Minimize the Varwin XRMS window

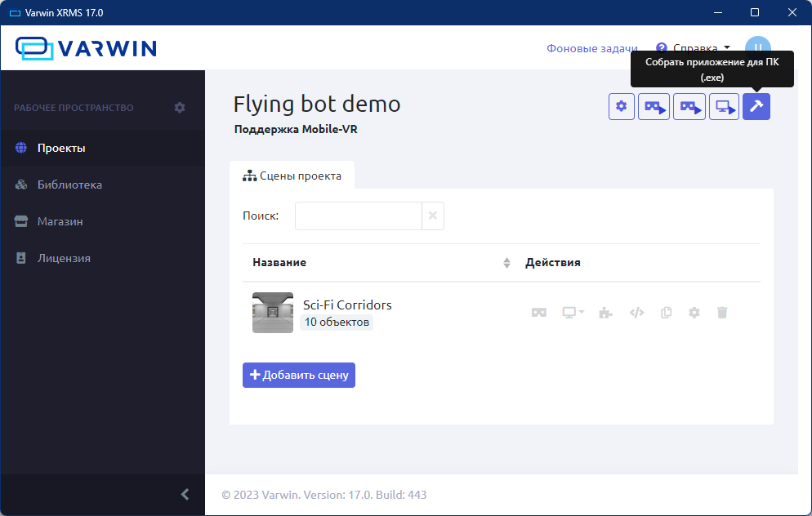[718, 12]
